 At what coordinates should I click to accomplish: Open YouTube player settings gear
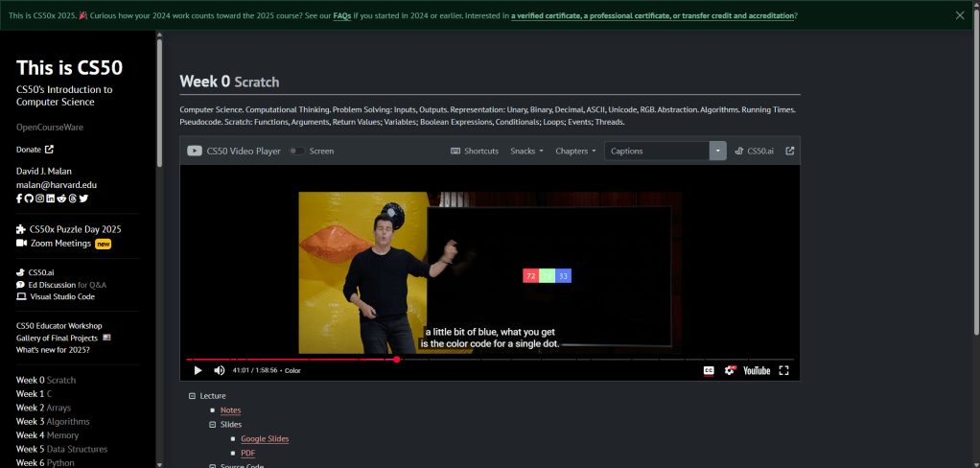pos(730,370)
